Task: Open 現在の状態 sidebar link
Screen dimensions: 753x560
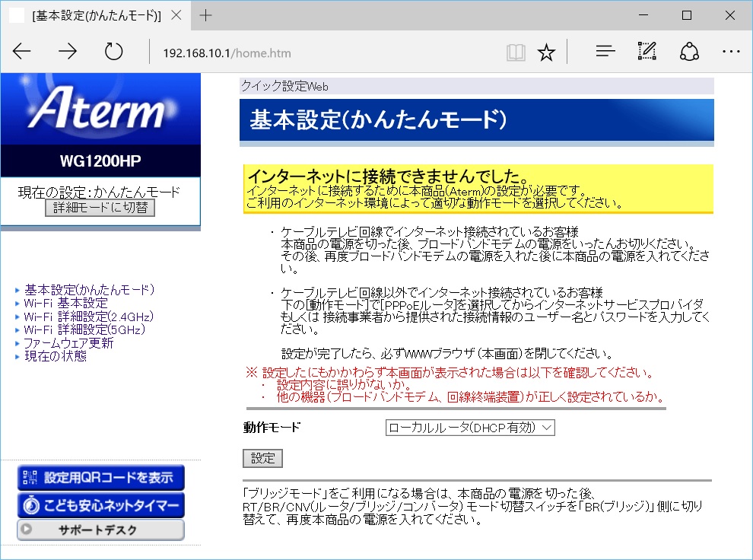Action: click(56, 356)
